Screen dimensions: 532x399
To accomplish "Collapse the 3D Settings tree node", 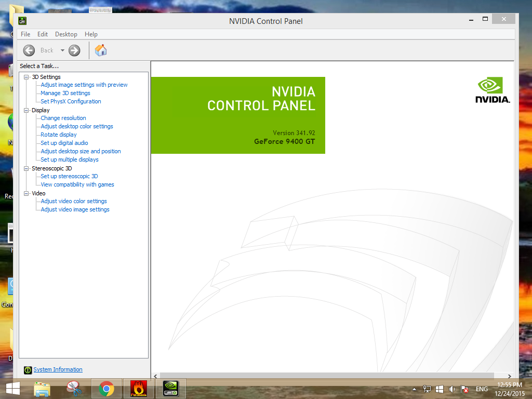I will [26, 77].
